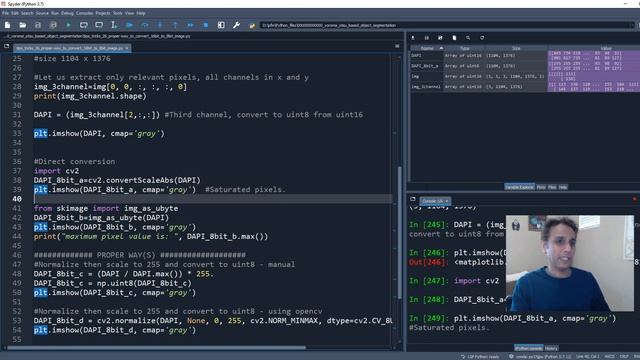Viewport: 640px width, 360px height.
Task: Open the Run menu
Action: point(55,13)
